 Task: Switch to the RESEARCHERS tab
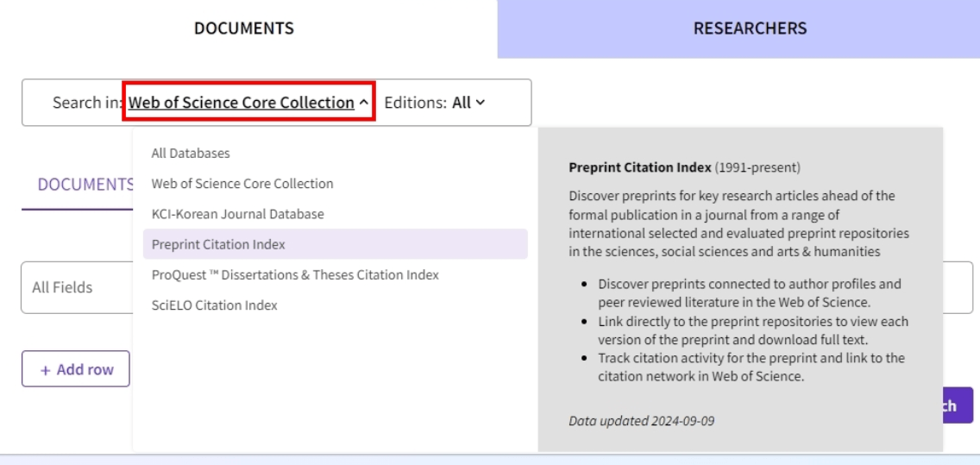pyautogui.click(x=738, y=28)
